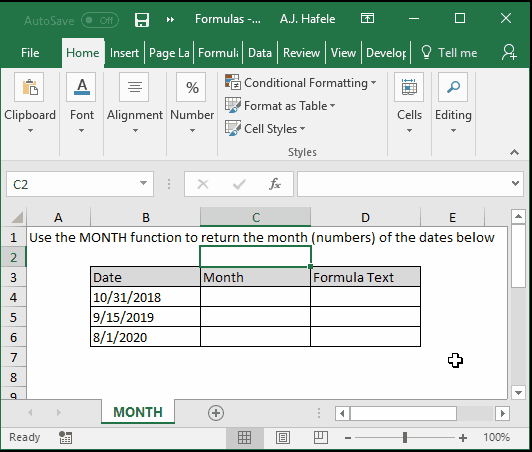Switch to Page Layout view icon
Viewport: 532px width, 452px height.
click(x=283, y=437)
